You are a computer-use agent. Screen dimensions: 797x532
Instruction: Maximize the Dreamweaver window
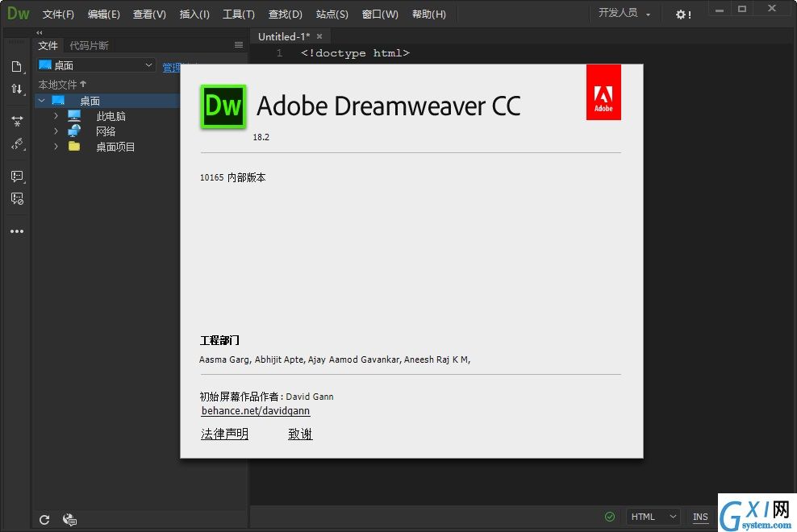[x=743, y=9]
